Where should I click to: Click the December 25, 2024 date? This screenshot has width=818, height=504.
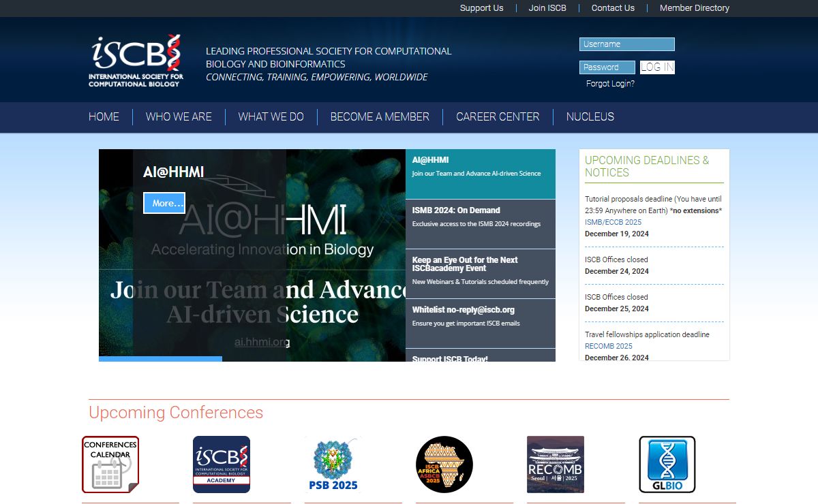pos(617,309)
